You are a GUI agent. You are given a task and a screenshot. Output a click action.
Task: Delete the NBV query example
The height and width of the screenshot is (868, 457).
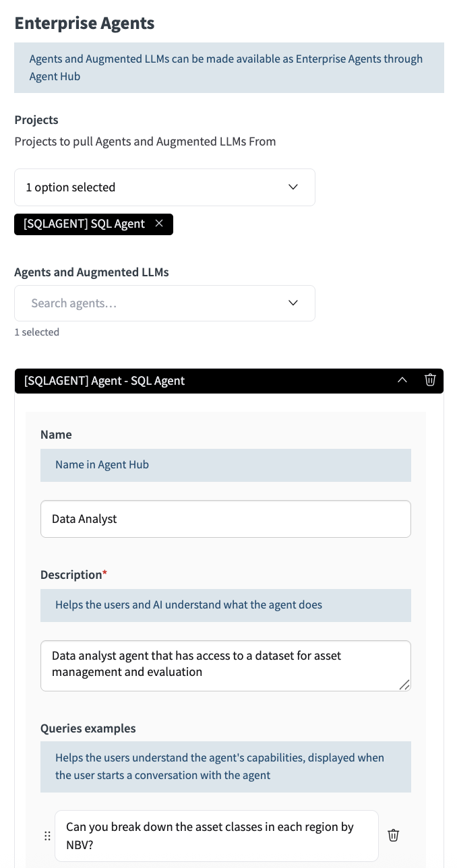(x=394, y=836)
